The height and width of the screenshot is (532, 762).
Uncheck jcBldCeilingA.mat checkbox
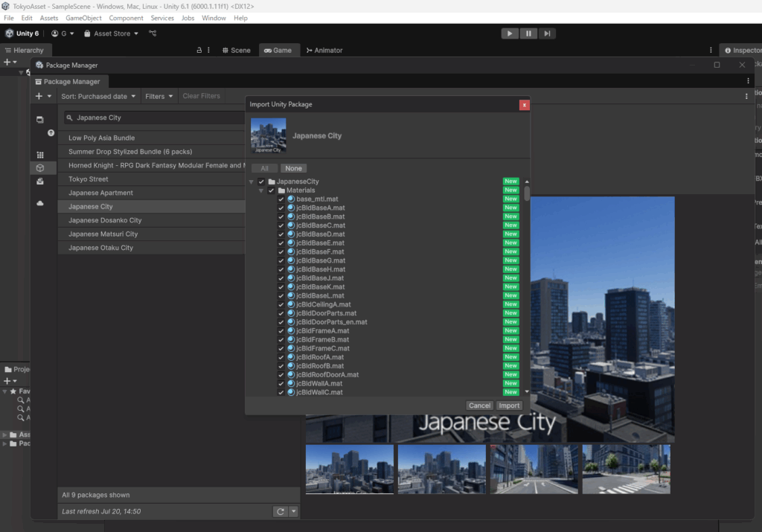click(x=281, y=304)
